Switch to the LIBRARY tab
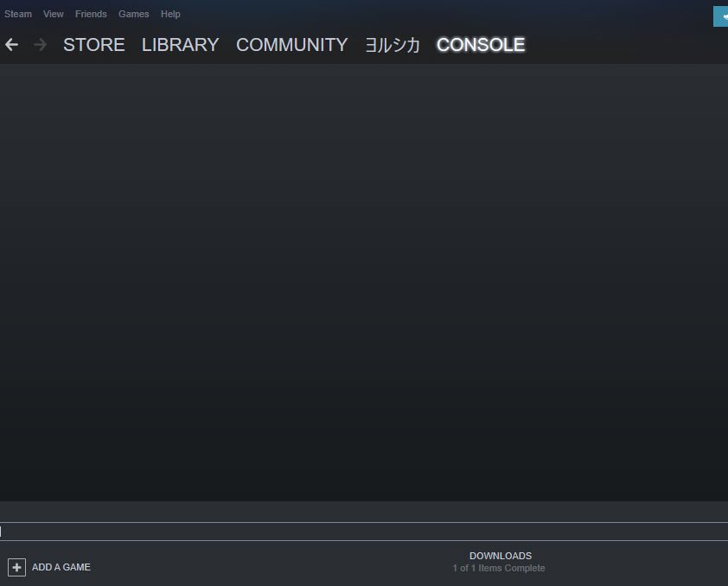The width and height of the screenshot is (728, 586). (180, 45)
